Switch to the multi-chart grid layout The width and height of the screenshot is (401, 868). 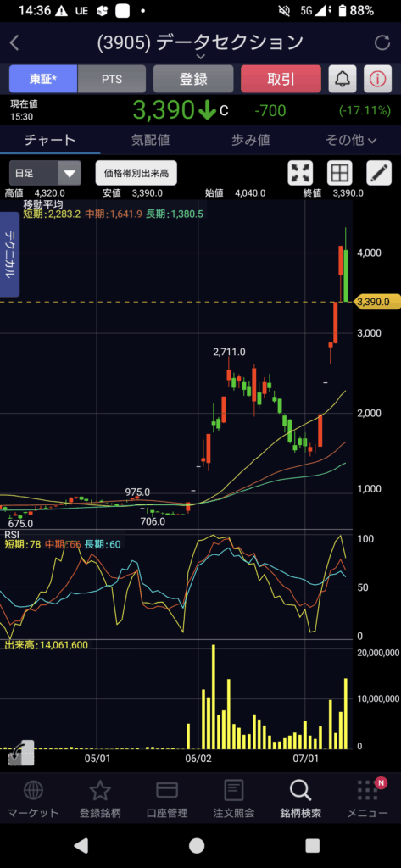[340, 173]
